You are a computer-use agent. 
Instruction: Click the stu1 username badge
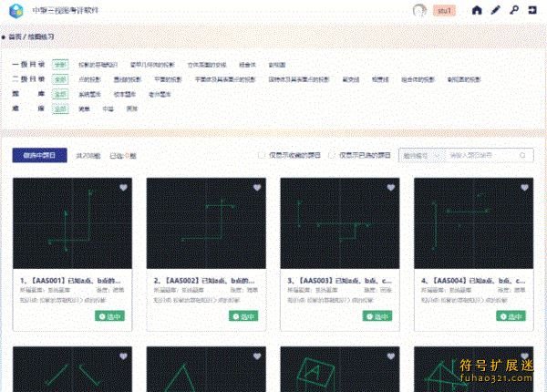click(x=444, y=11)
